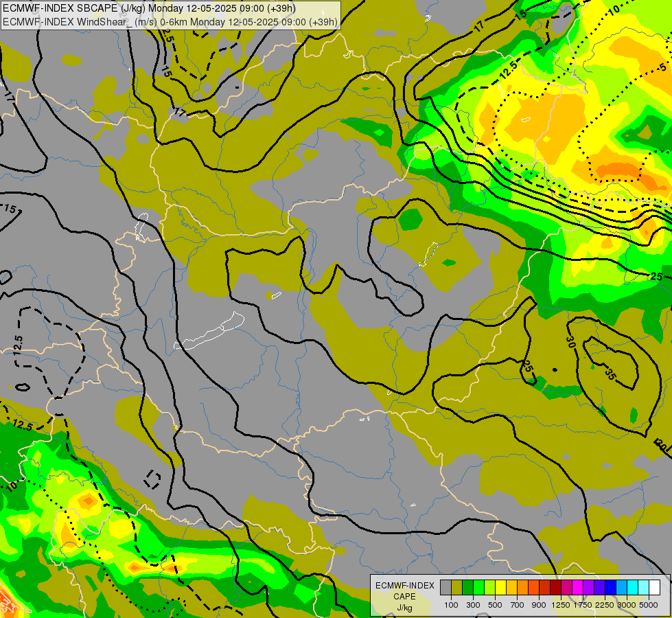Click the 5000 legend tick label
This screenshot has height=618, width=672.
coord(649,605)
